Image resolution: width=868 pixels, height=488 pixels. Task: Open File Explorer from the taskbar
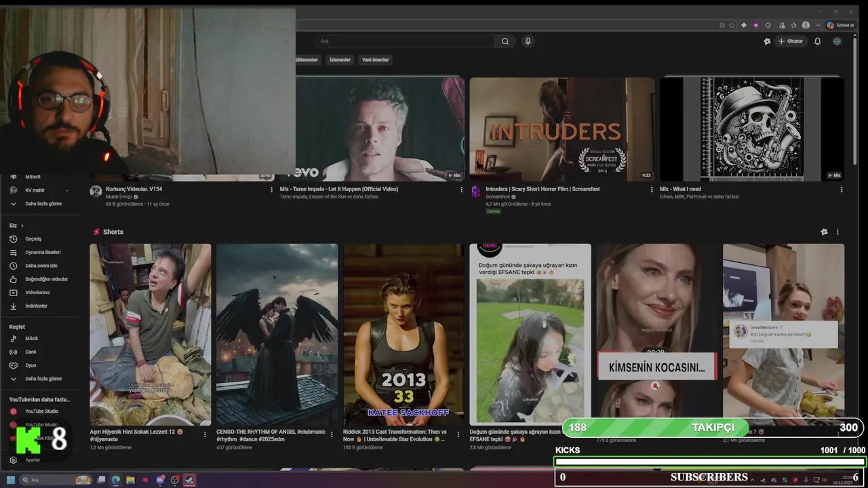[x=130, y=480]
